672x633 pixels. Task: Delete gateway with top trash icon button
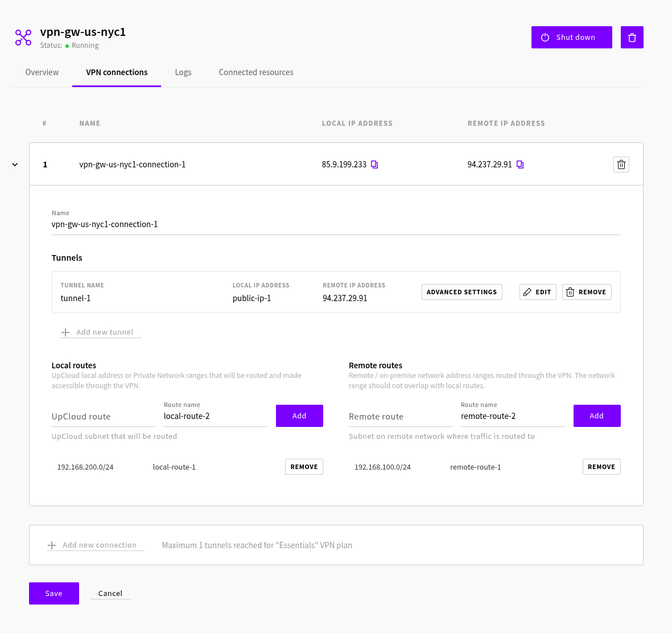coord(632,38)
